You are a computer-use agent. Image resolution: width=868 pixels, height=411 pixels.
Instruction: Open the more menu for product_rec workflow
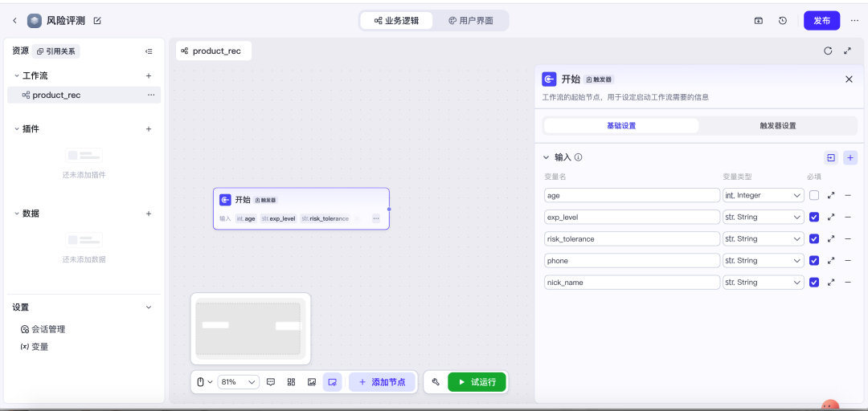150,96
